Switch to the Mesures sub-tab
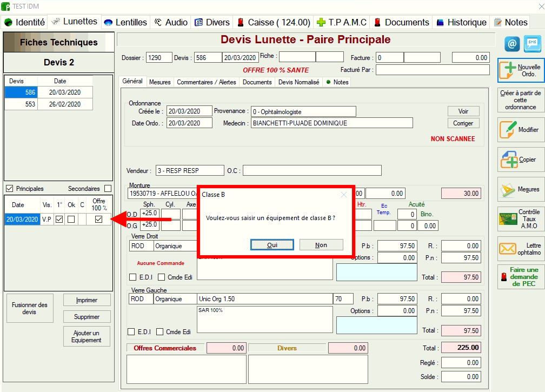Image resolution: width=545 pixels, height=392 pixels. 160,82
